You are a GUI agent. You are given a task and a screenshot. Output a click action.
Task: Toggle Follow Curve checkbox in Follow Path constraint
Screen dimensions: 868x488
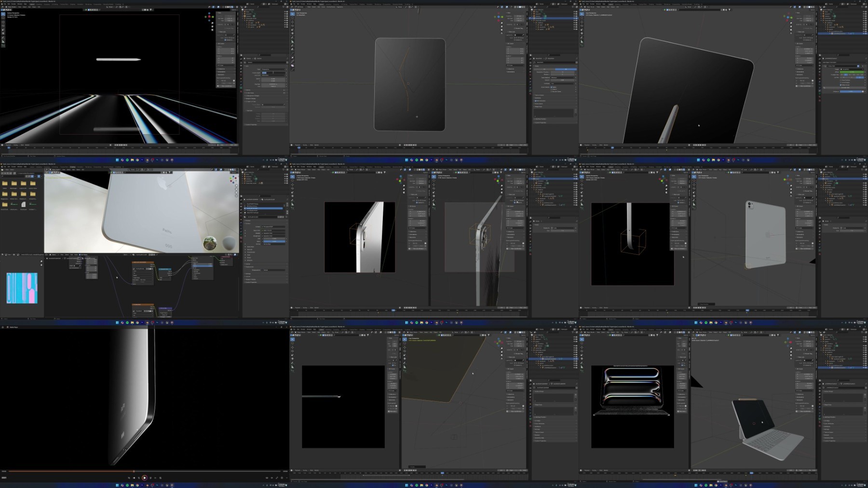(x=841, y=85)
